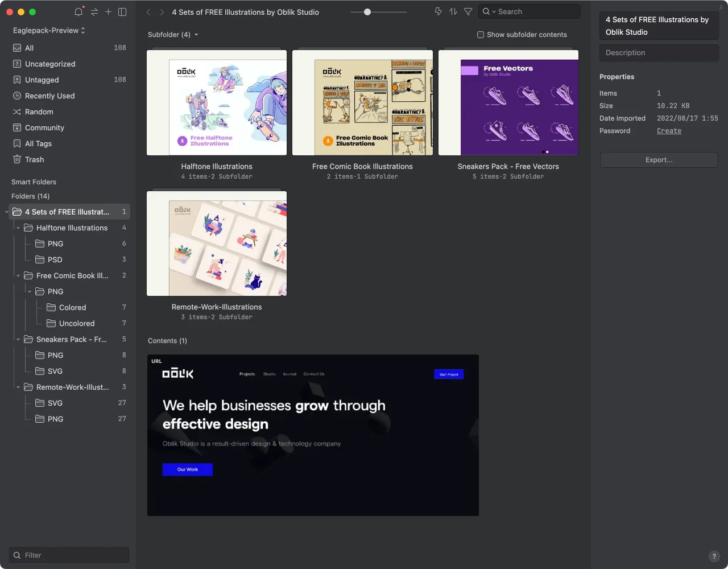Select Smart Folders section header
This screenshot has width=728, height=569.
click(34, 182)
